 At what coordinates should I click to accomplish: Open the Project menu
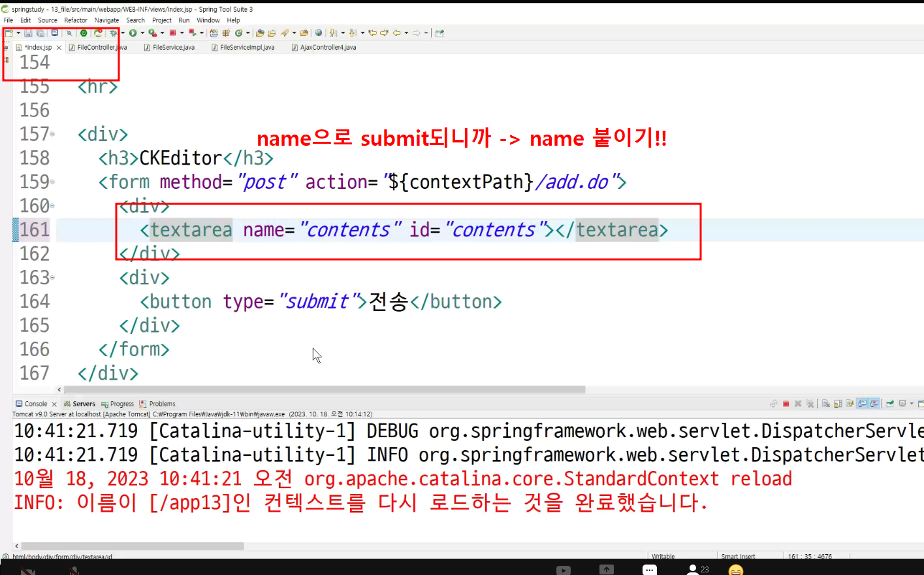[162, 20]
